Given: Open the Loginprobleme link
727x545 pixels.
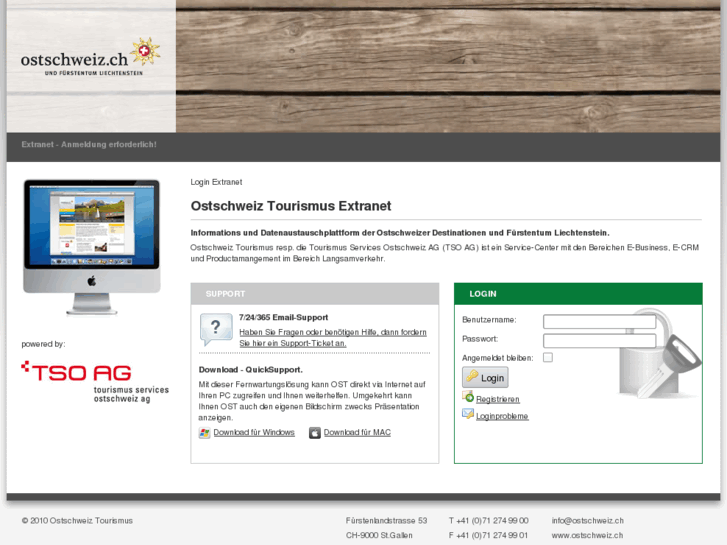Looking at the screenshot, I should tap(502, 416).
